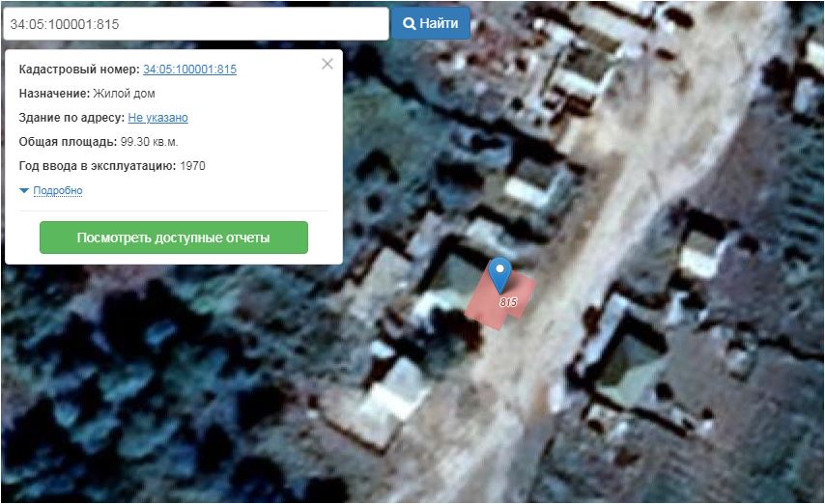Screen dimensions: 825x504
Task: Close the property info popup
Action: click(327, 64)
